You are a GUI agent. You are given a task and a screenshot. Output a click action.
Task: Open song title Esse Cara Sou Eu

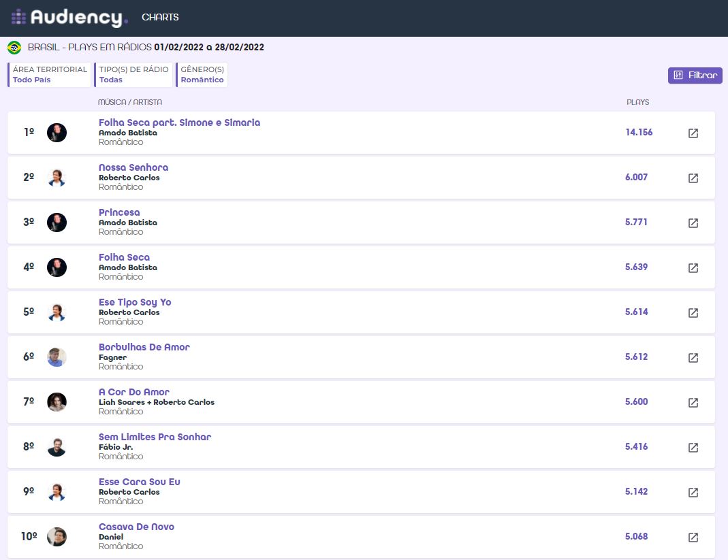click(140, 482)
